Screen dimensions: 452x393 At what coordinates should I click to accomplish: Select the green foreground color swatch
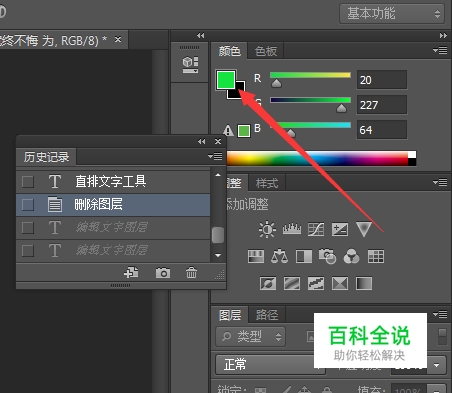point(226,80)
